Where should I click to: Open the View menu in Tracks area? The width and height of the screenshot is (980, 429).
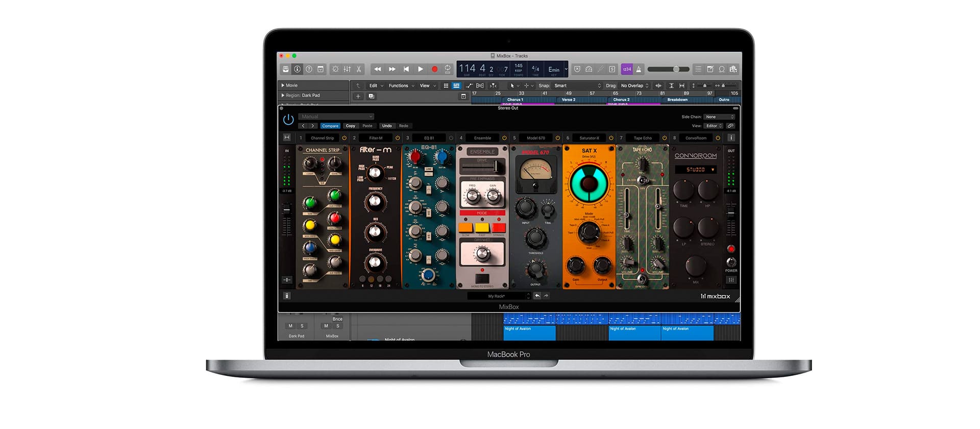(x=427, y=86)
